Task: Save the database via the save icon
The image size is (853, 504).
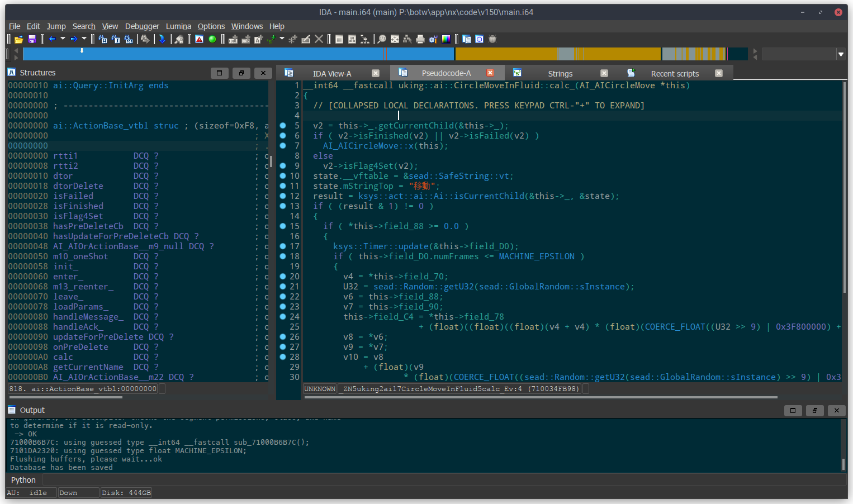Action: point(31,39)
